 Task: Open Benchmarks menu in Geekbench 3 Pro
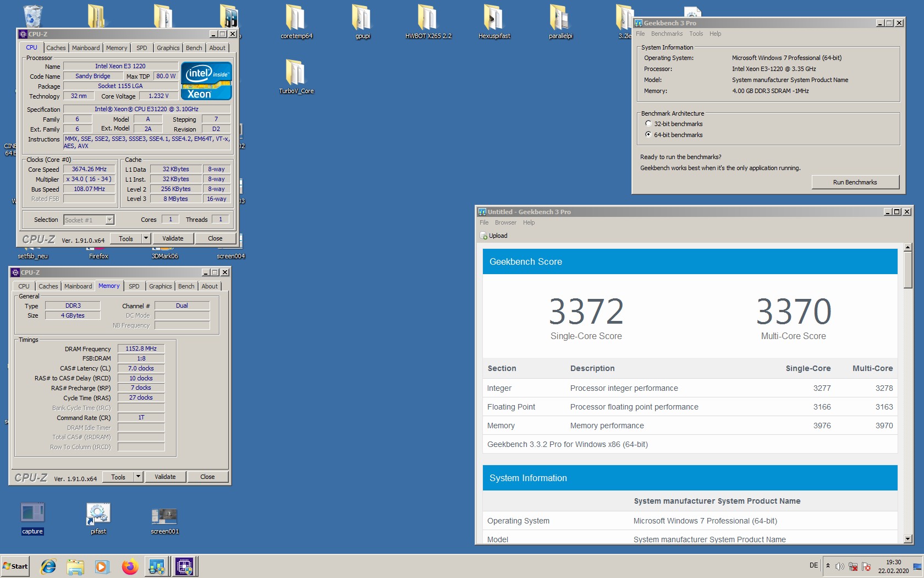pos(667,34)
